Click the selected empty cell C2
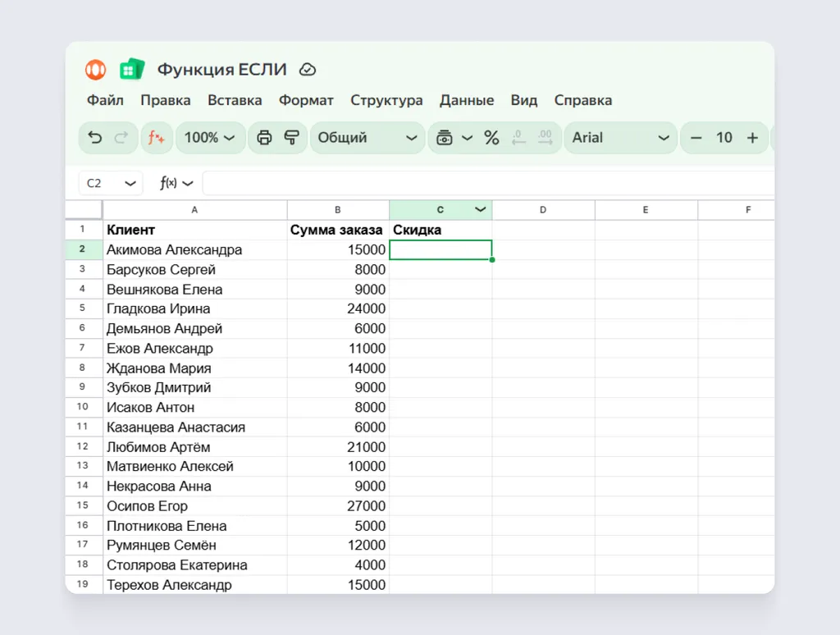 click(x=441, y=249)
